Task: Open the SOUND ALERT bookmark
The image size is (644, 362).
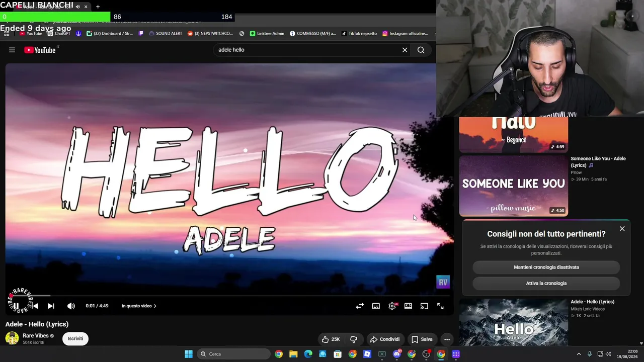Action: pos(166,33)
